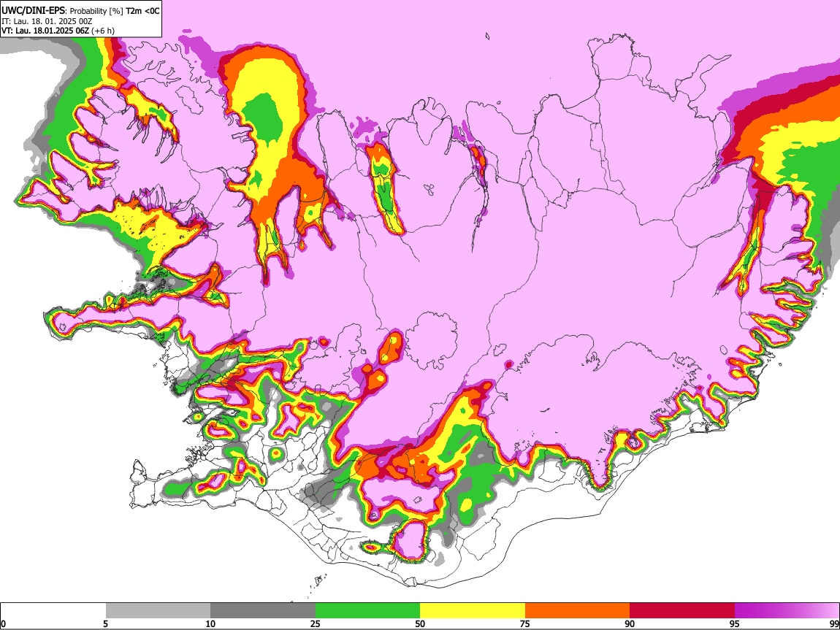The height and width of the screenshot is (630, 840).
Task: Click the legend tick label '10'
Action: tap(210, 623)
